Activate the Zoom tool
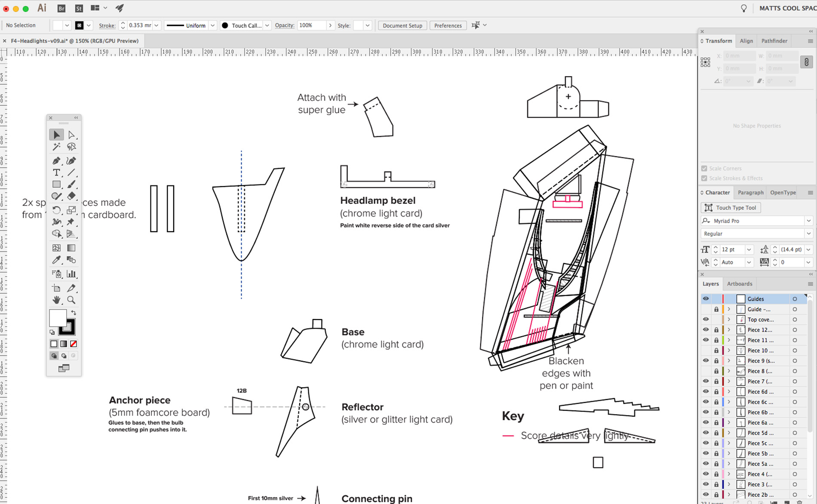Image resolution: width=817 pixels, height=504 pixels. click(x=72, y=300)
